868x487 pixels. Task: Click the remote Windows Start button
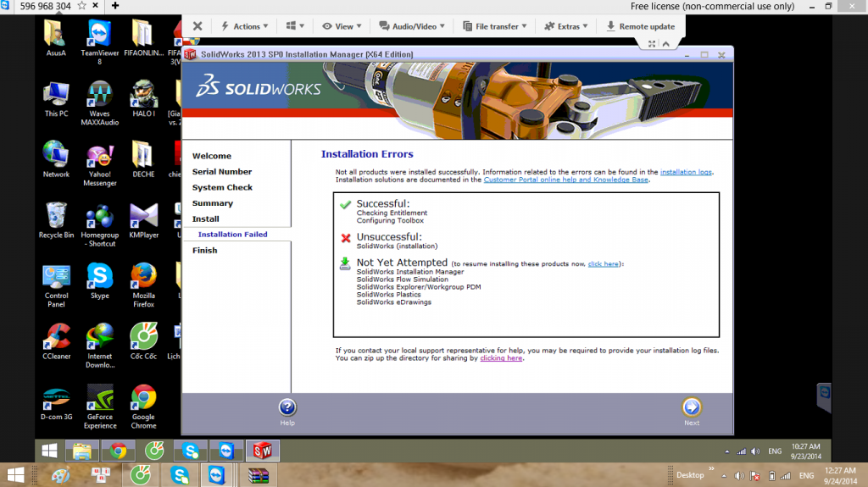(49, 451)
